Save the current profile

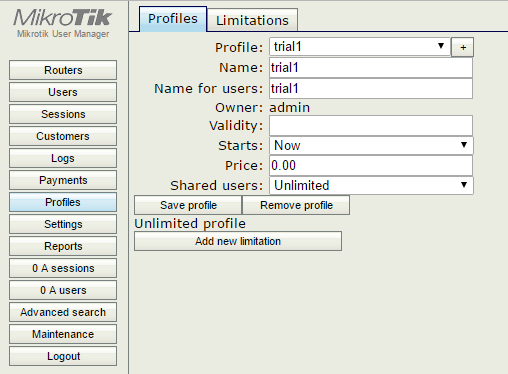point(188,205)
